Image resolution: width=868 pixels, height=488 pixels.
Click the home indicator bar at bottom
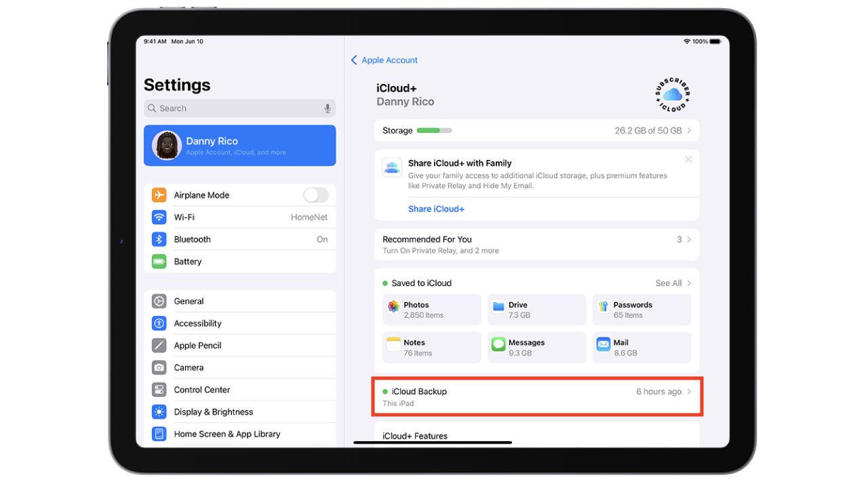coord(433,443)
